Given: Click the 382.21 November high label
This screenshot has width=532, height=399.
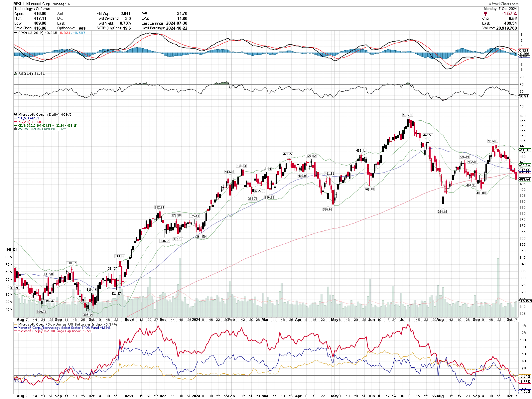Looking at the screenshot, I should pyautogui.click(x=160, y=207).
